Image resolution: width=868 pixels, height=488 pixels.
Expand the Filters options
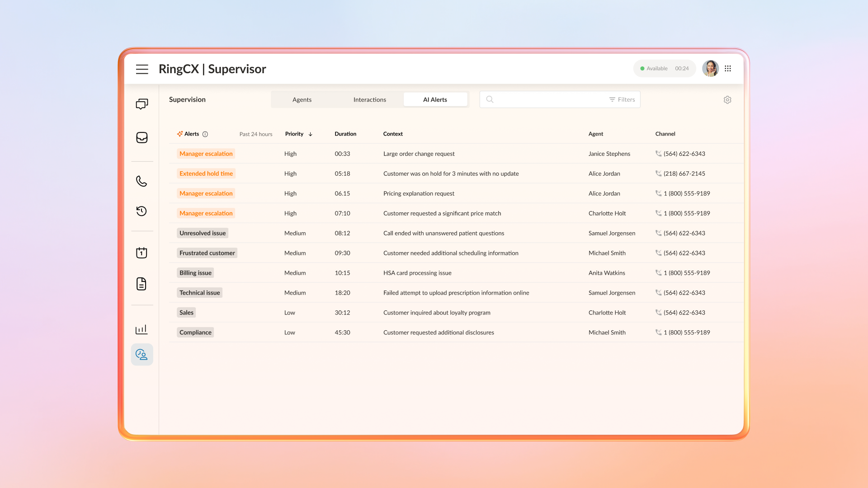[x=622, y=99]
